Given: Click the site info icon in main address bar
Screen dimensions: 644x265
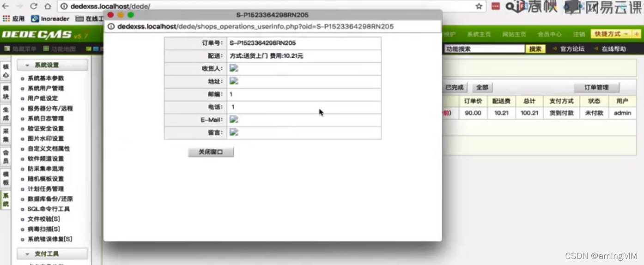Looking at the screenshot, I should (x=64, y=6).
